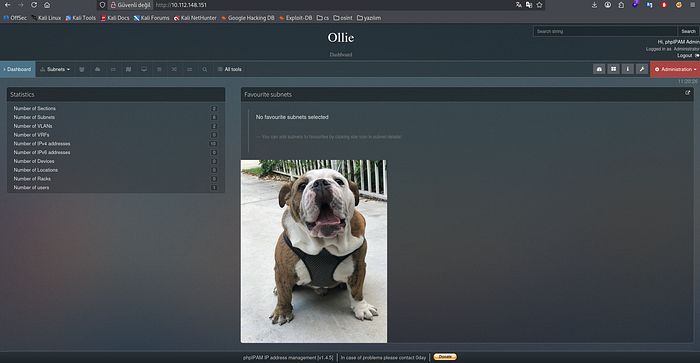
Task: Click the wrench settings icon button
Action: [642, 69]
